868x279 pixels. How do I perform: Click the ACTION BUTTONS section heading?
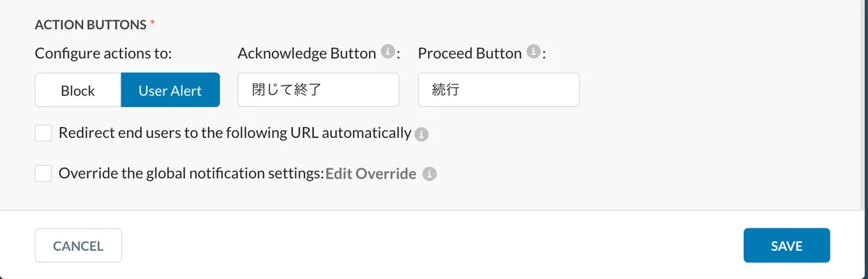coord(90,25)
